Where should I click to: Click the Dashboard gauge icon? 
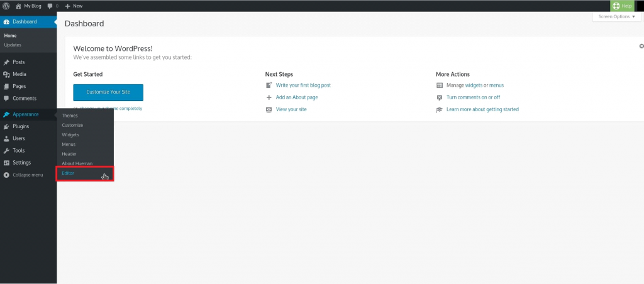coord(6,22)
